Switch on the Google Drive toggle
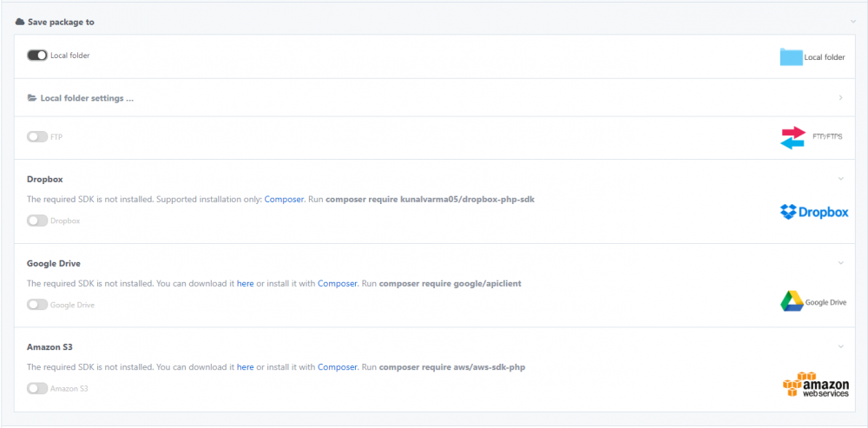The width and height of the screenshot is (868, 428). point(37,305)
